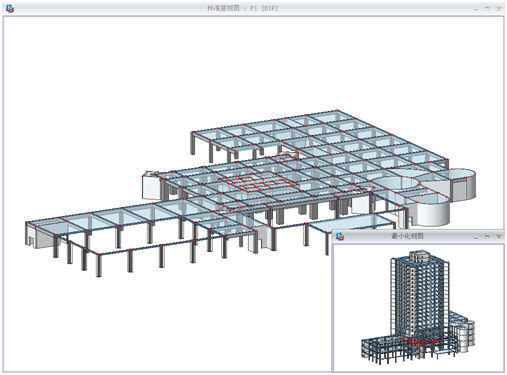Select the large circular slab on floor plan

point(395,184)
